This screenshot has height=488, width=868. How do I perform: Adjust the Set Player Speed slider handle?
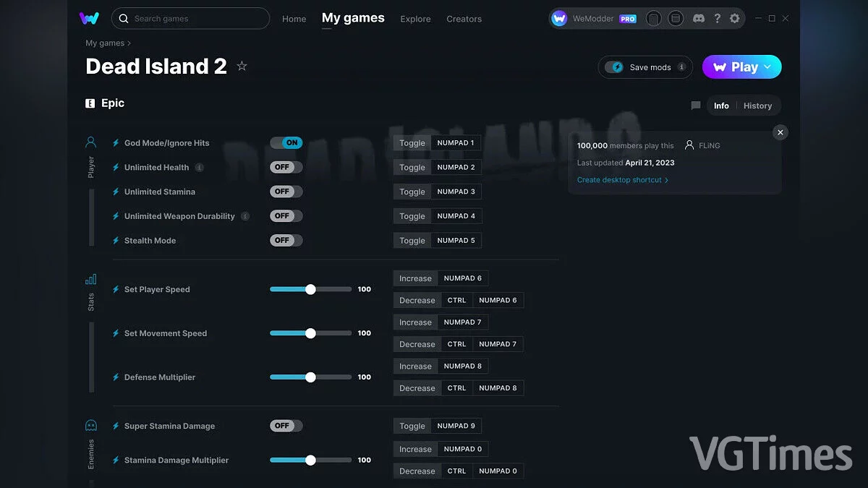tap(310, 289)
